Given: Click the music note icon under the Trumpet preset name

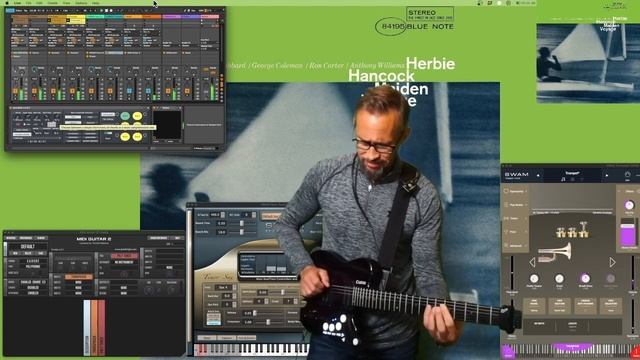Looking at the screenshot, I should coord(563,179).
